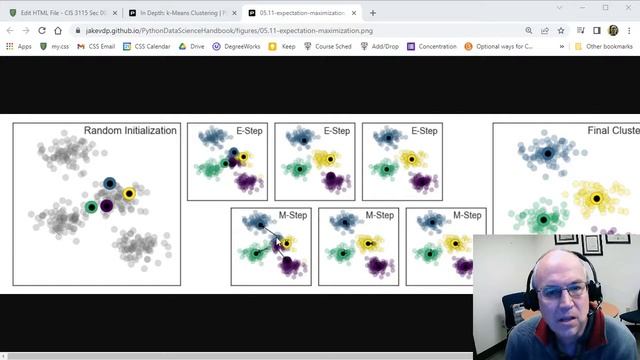Click the second E-Step plot
The width and height of the screenshot is (640, 360).
point(315,162)
